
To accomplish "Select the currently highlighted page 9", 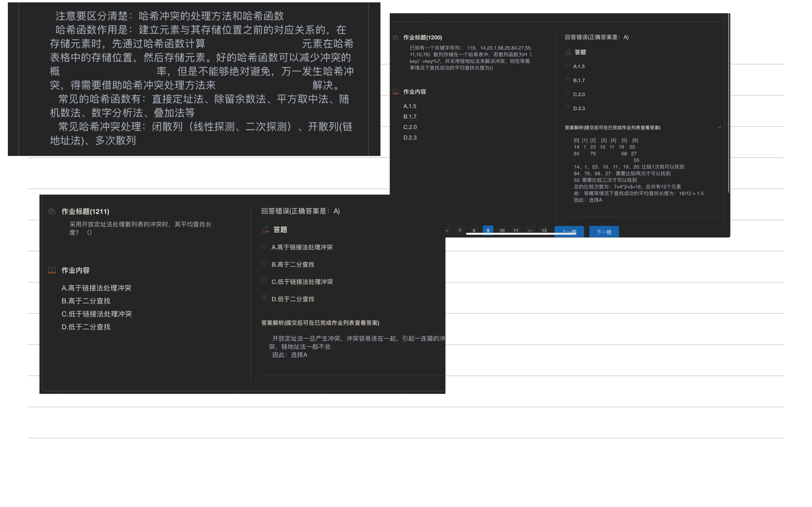I will (x=488, y=231).
